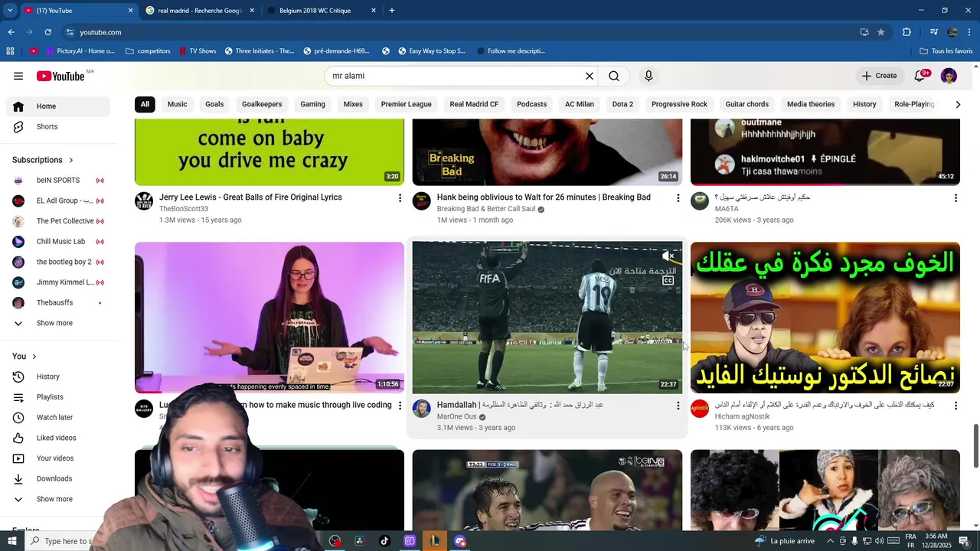
Task: Click the browser address bar
Action: tap(459, 32)
